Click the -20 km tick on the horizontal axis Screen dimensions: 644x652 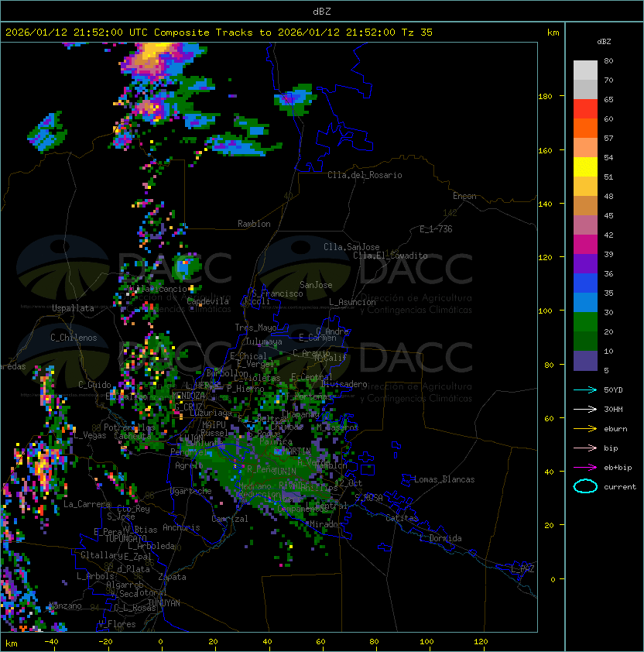click(105, 642)
